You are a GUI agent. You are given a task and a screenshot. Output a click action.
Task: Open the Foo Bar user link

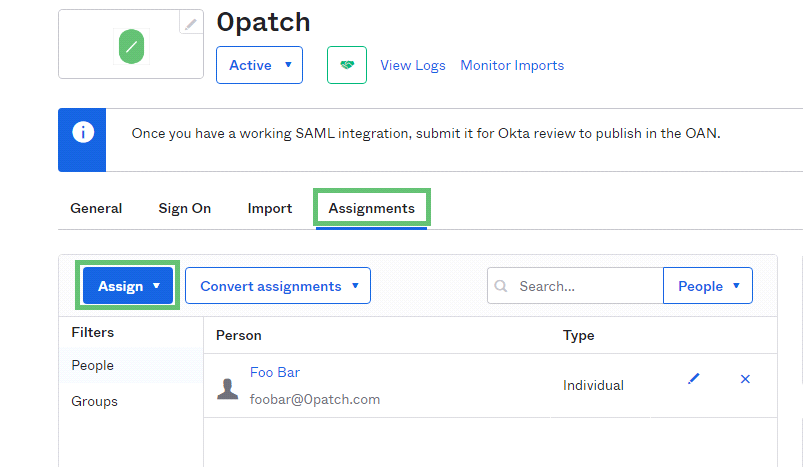coord(274,372)
